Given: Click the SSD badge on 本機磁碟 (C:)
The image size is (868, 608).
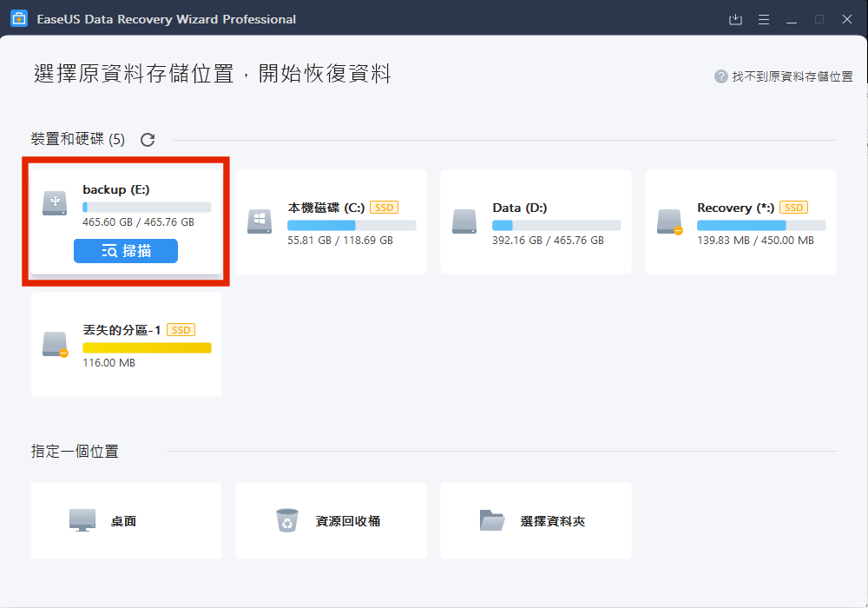Looking at the screenshot, I should (x=385, y=208).
